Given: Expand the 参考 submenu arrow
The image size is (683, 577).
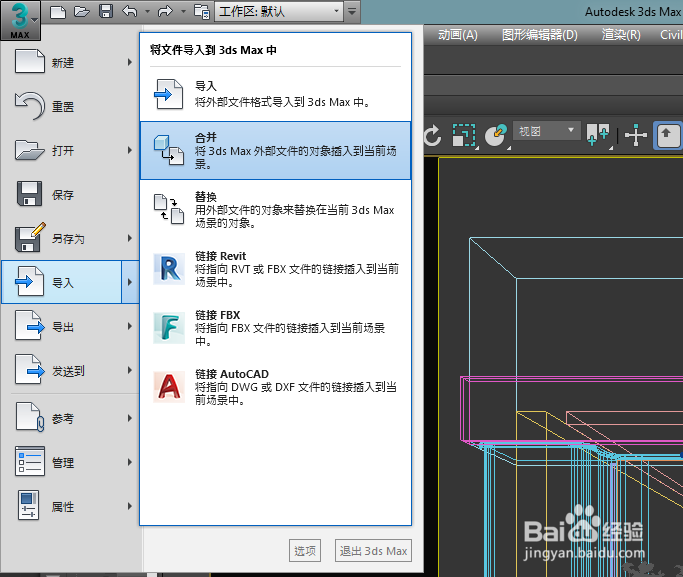Looking at the screenshot, I should (x=130, y=418).
